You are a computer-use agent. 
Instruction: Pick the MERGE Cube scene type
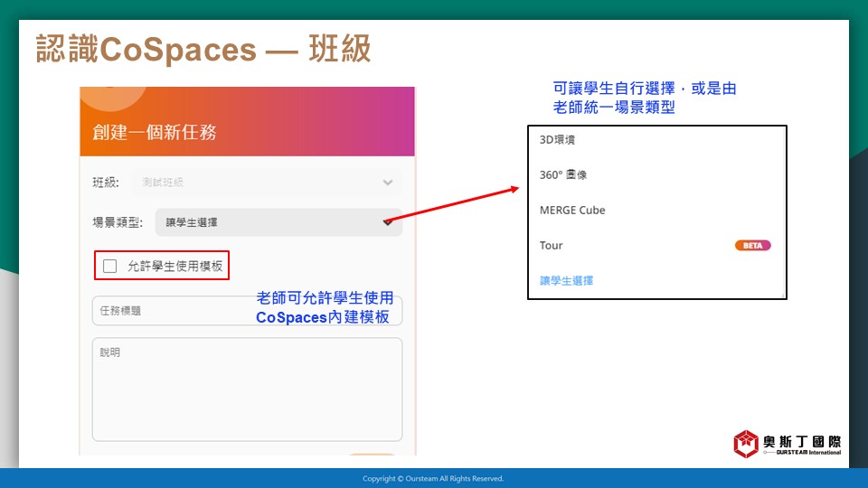click(x=572, y=211)
